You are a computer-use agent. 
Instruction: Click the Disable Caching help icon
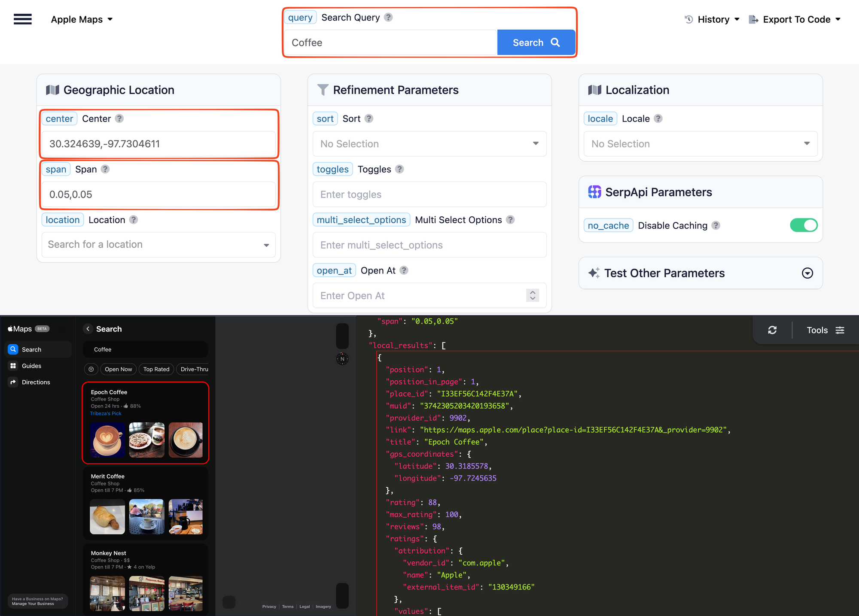click(x=716, y=225)
